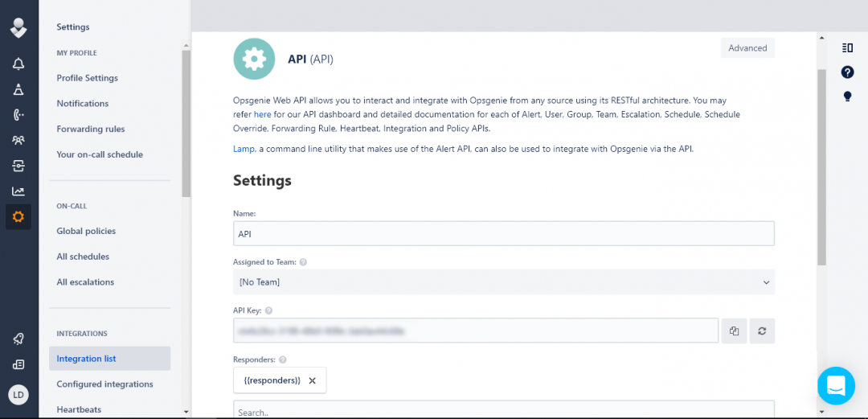Follow the 'here' API documentation link
Viewport: 868px width, 419px height.
point(262,114)
